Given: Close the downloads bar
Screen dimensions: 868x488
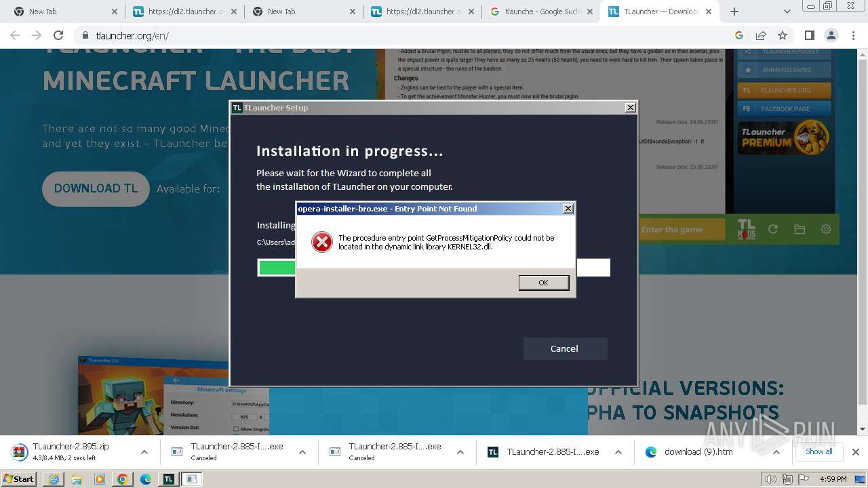Looking at the screenshot, I should point(855,452).
